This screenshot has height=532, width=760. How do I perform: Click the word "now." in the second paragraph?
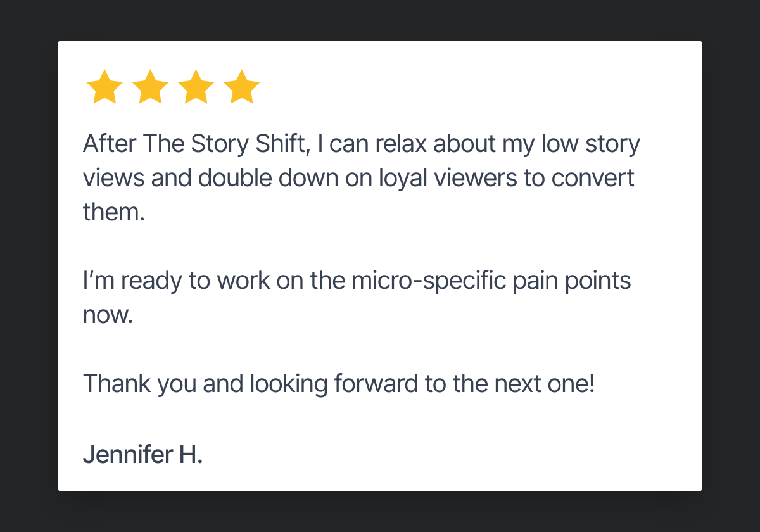[x=108, y=315]
